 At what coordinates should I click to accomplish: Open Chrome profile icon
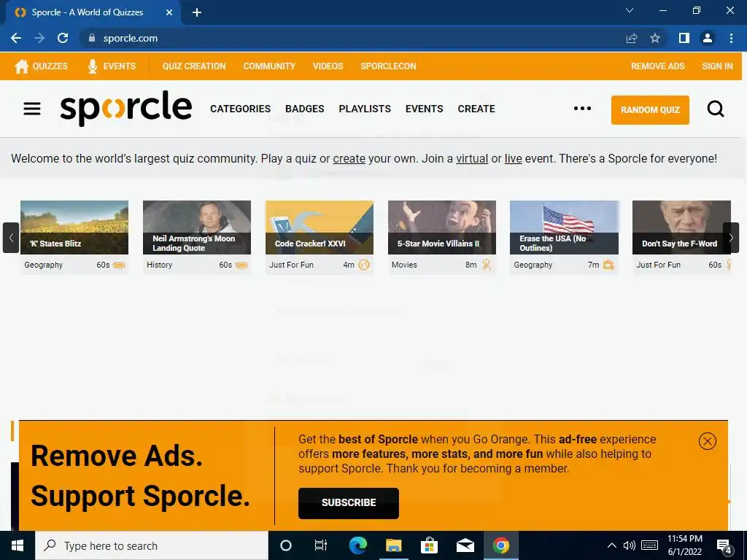pyautogui.click(x=708, y=38)
